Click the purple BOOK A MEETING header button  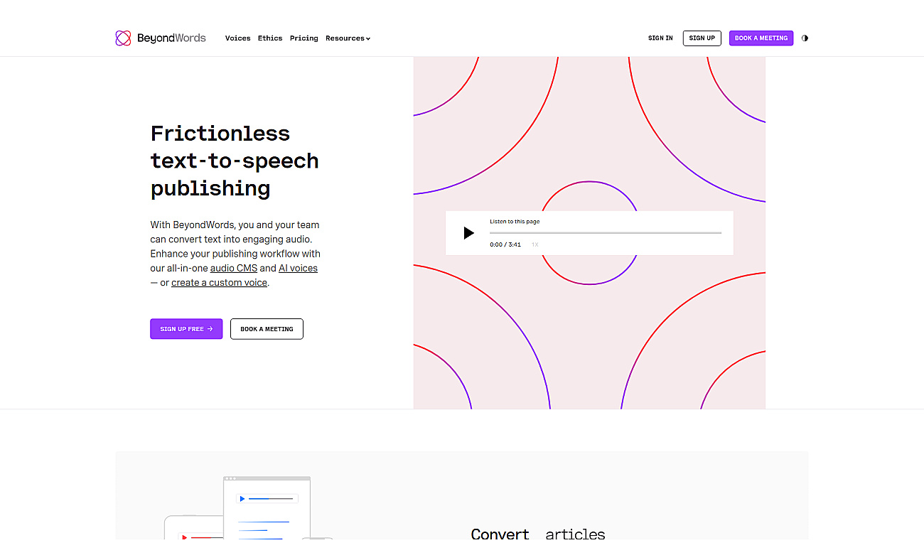pos(761,38)
